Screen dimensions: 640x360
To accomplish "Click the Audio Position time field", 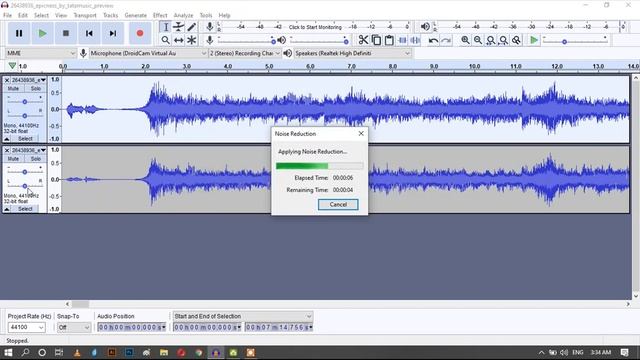I will pos(131,327).
